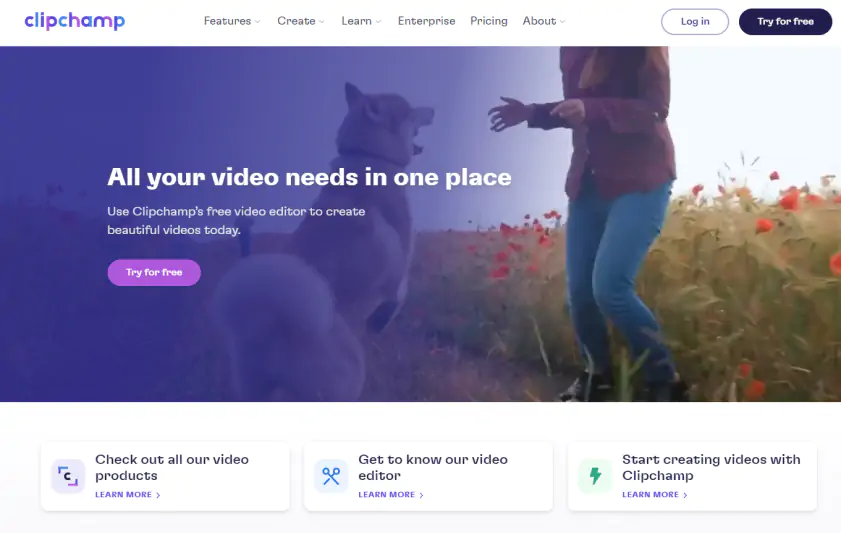Click the Log in button

tap(695, 21)
